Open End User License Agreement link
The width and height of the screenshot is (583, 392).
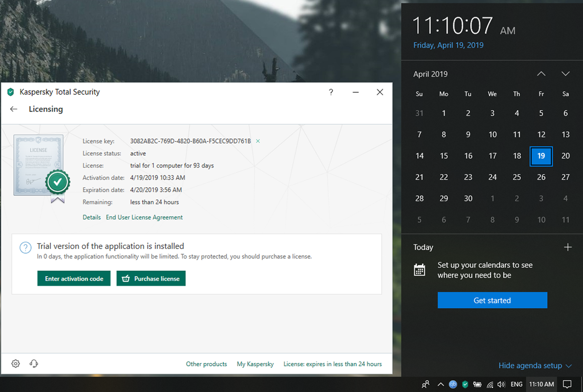click(x=144, y=217)
